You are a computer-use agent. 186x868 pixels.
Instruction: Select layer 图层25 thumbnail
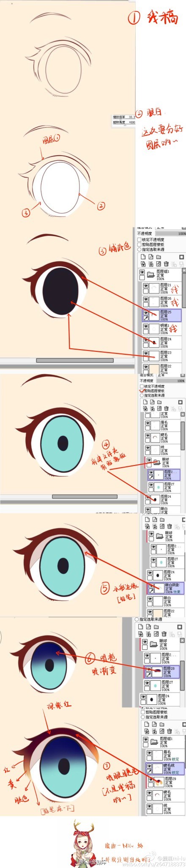point(154,315)
